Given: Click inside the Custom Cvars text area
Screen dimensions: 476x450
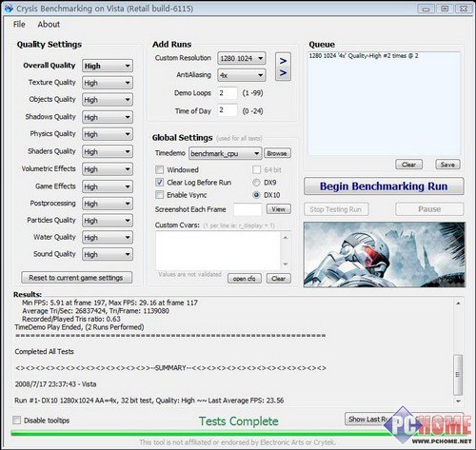Looking at the screenshot, I should pos(218,250).
